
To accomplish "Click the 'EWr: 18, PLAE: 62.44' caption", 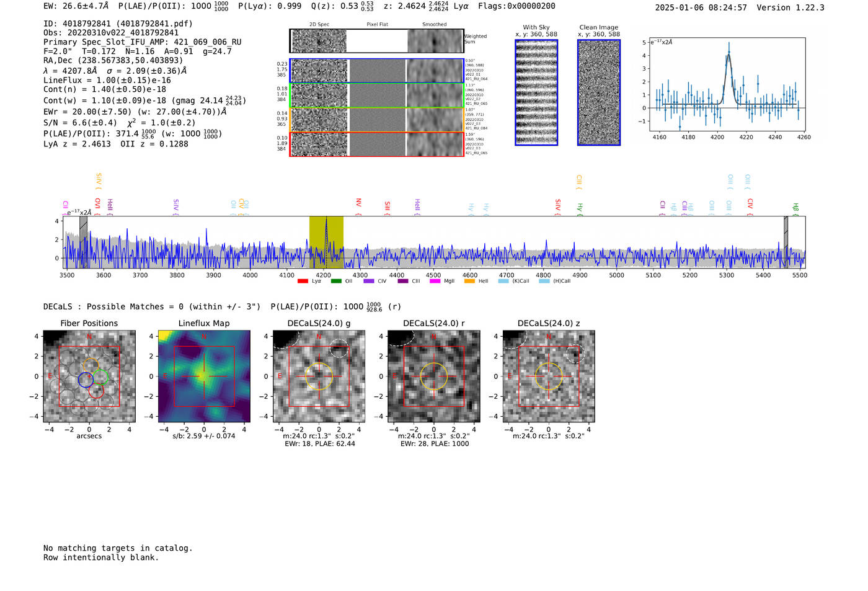I will click(x=320, y=444).
